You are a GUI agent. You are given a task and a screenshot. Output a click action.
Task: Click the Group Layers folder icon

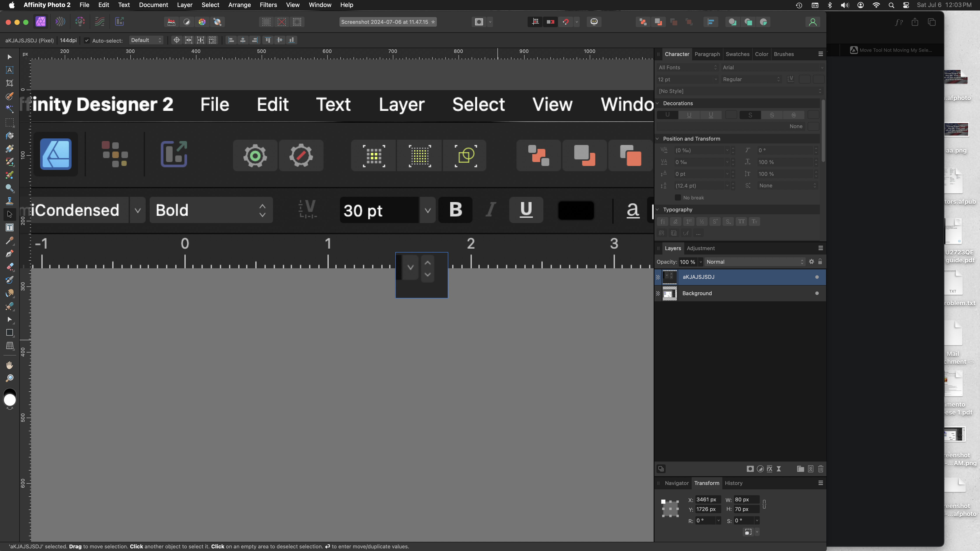[800, 469]
